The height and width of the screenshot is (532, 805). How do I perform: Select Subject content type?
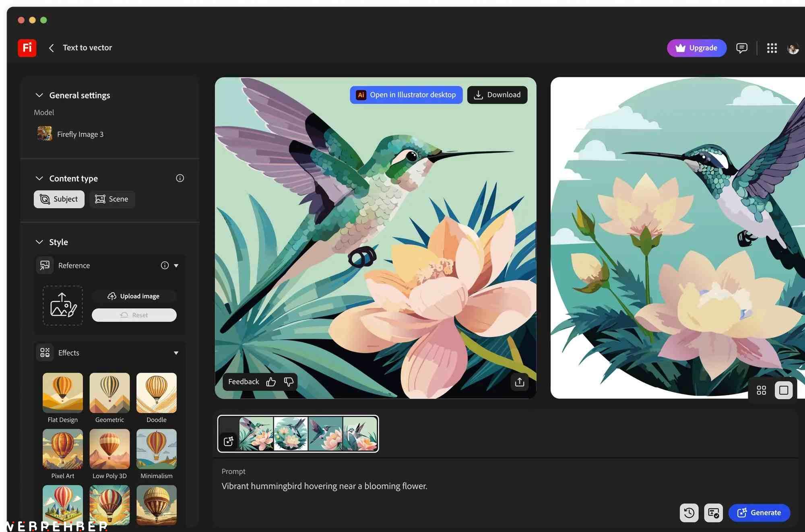tap(59, 199)
